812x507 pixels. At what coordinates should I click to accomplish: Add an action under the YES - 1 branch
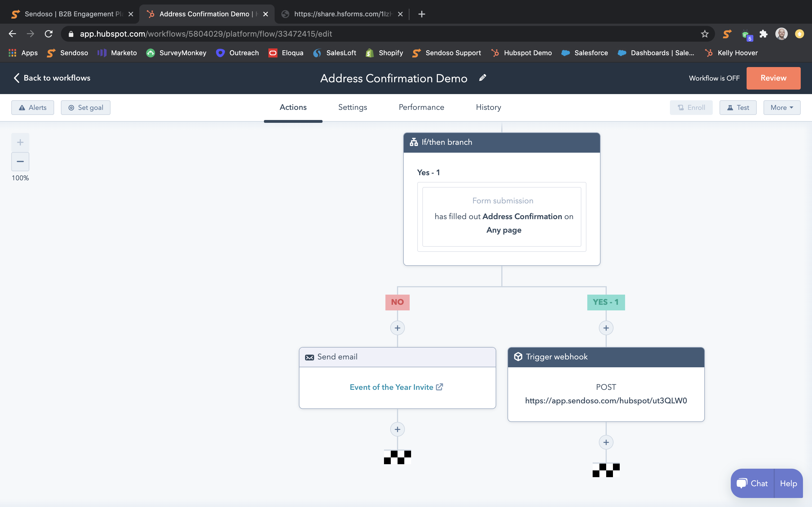tap(606, 328)
